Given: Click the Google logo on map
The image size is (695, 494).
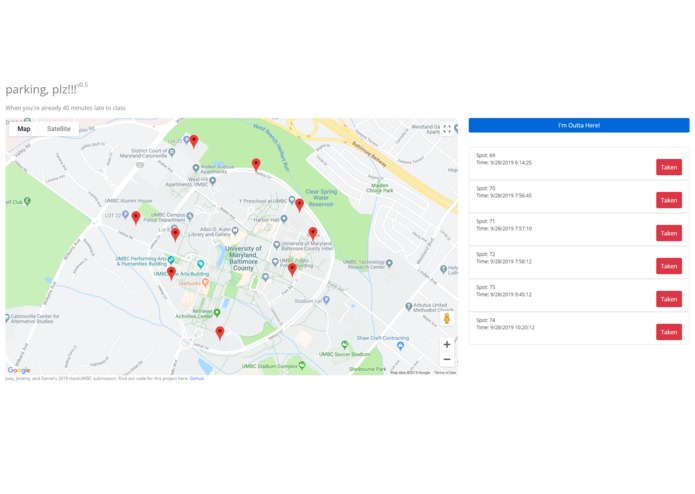Looking at the screenshot, I should pyautogui.click(x=19, y=370).
